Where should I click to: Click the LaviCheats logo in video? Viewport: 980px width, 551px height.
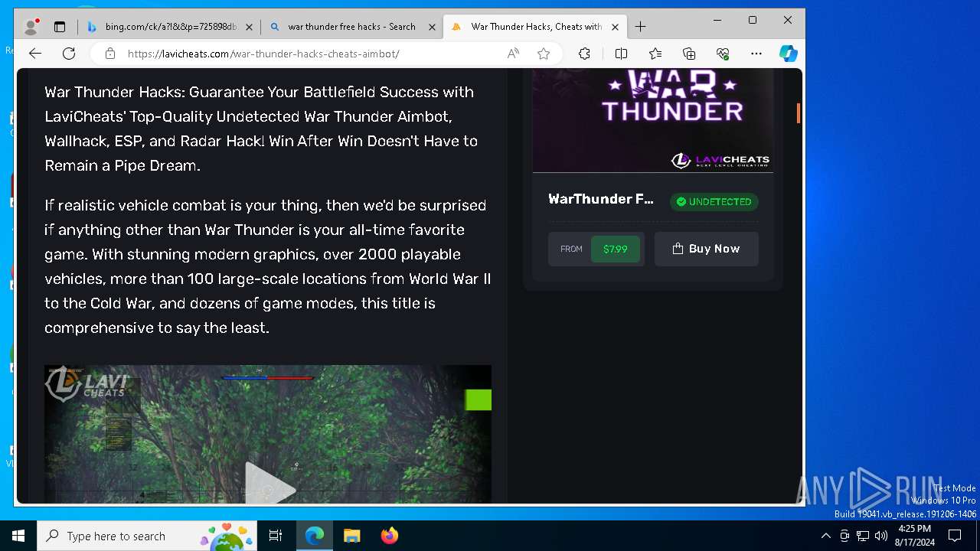85,384
